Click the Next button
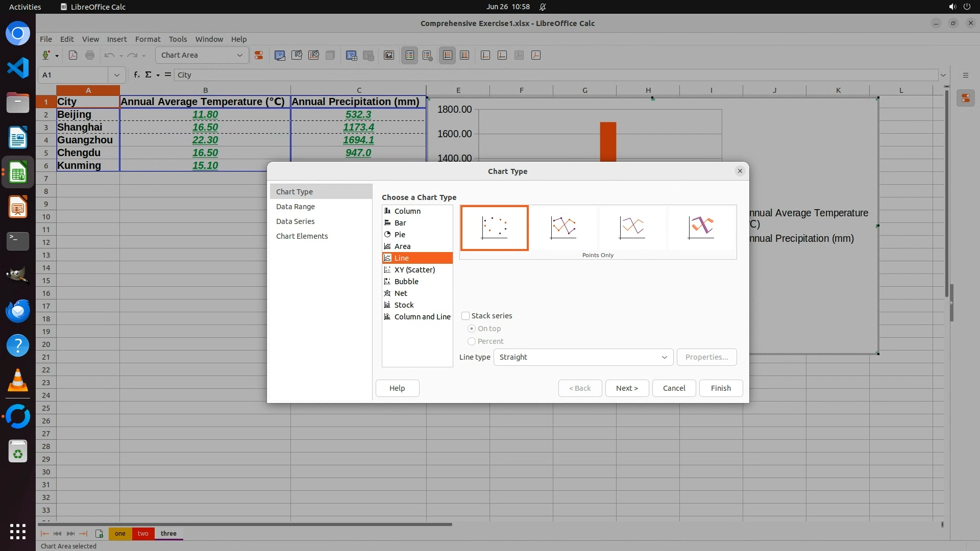The width and height of the screenshot is (980, 551). (x=627, y=388)
